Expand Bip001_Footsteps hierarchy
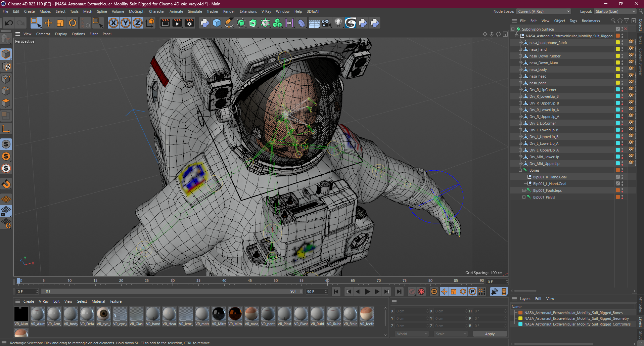644x346 pixels. click(x=524, y=190)
